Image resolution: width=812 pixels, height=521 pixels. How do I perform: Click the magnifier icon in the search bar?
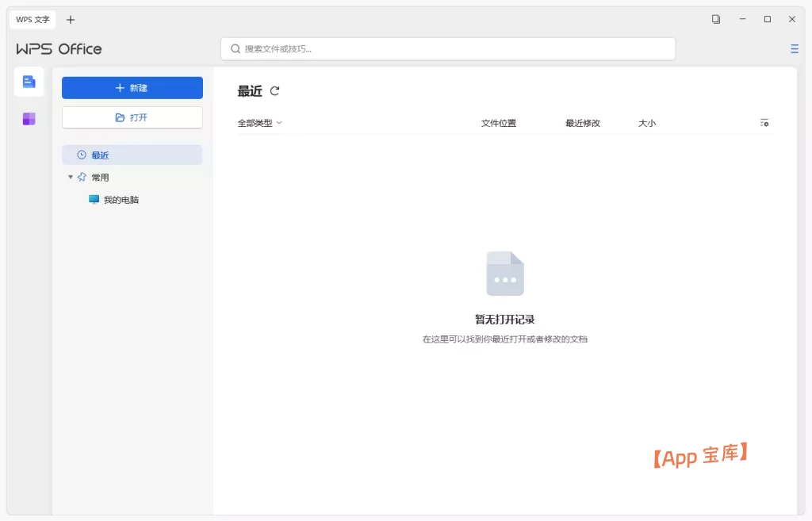(x=236, y=48)
